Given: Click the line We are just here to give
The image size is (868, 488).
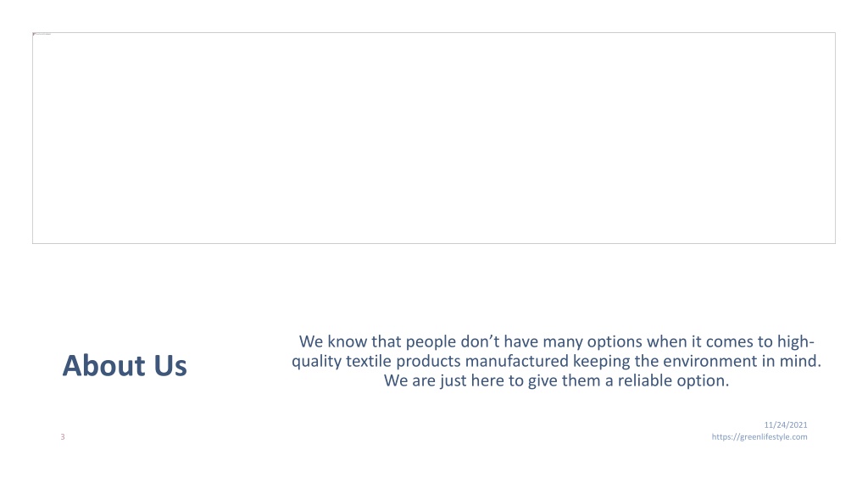Looking at the screenshot, I should (556, 380).
